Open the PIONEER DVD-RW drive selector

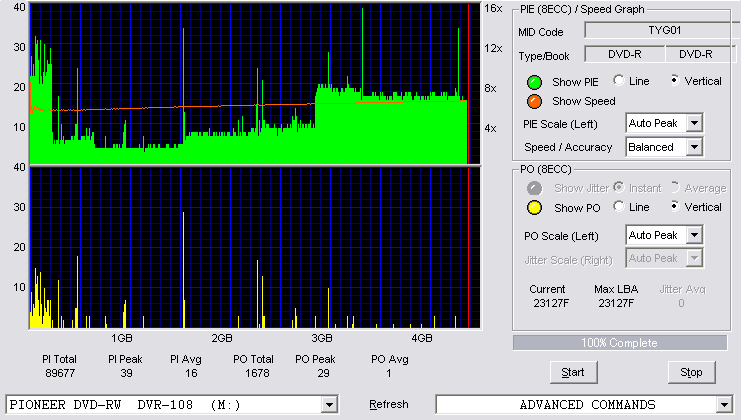pos(329,405)
